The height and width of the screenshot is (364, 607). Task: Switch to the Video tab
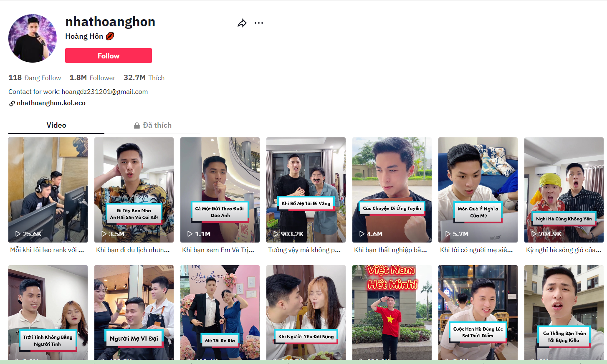coord(56,125)
